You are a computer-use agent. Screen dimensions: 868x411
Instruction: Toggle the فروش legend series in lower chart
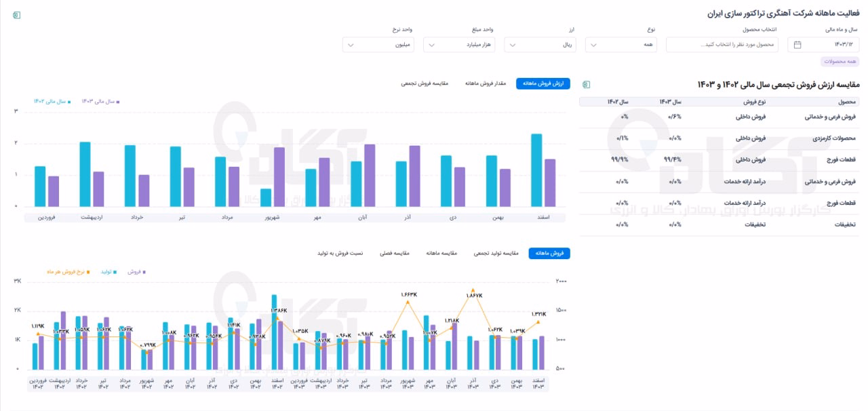[136, 271]
